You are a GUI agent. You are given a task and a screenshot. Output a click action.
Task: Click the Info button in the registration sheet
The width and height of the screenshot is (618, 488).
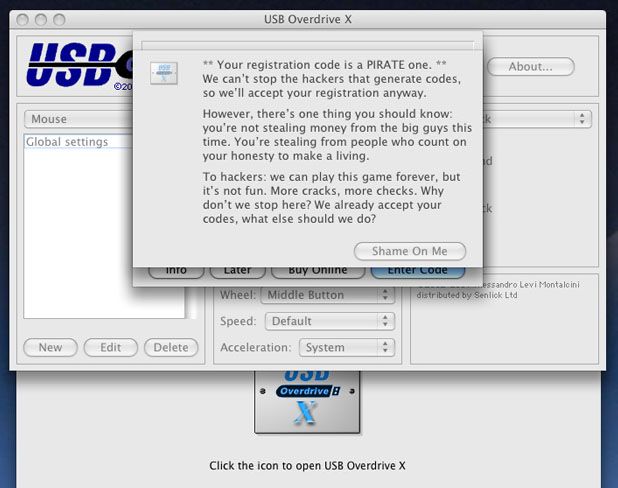[x=176, y=272]
